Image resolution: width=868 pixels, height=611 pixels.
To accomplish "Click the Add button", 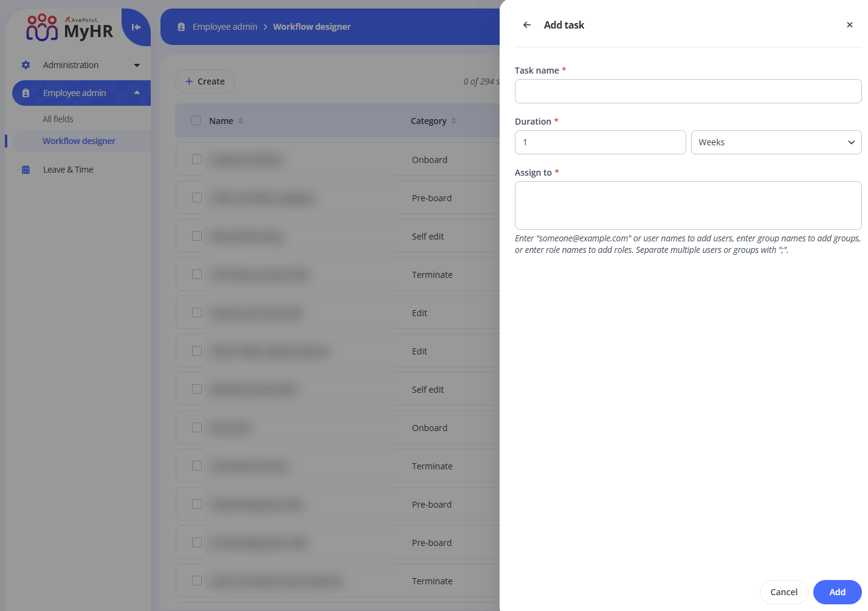I will 837,592.
